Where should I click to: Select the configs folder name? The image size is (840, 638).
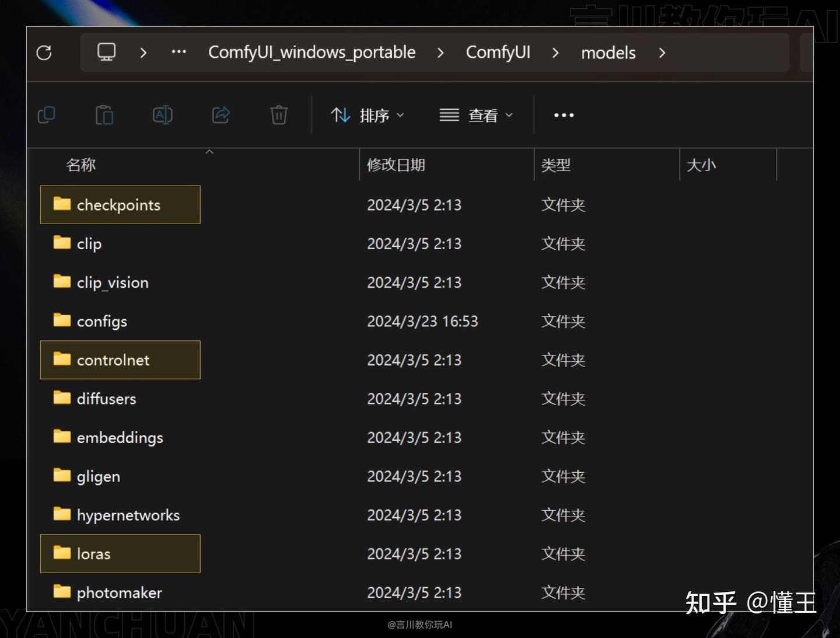[x=102, y=322]
